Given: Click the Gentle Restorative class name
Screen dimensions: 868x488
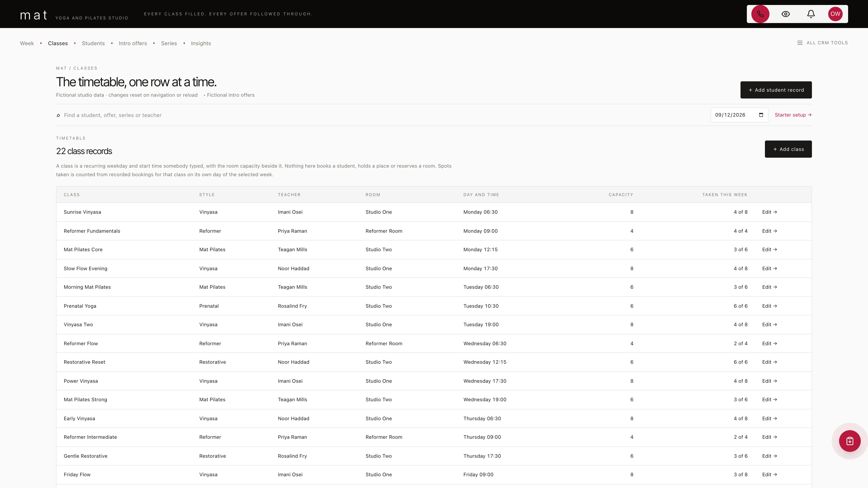Looking at the screenshot, I should point(86,456).
